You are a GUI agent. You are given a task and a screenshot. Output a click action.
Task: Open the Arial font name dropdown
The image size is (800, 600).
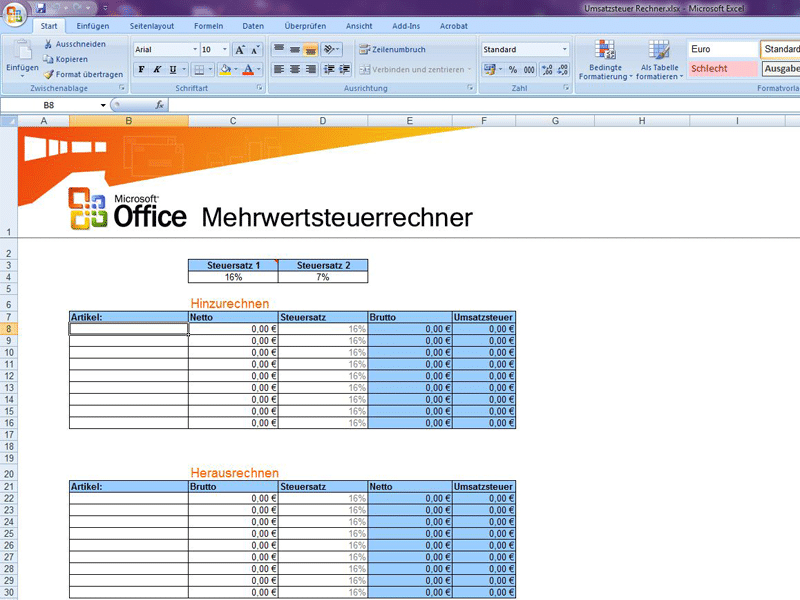(x=195, y=49)
